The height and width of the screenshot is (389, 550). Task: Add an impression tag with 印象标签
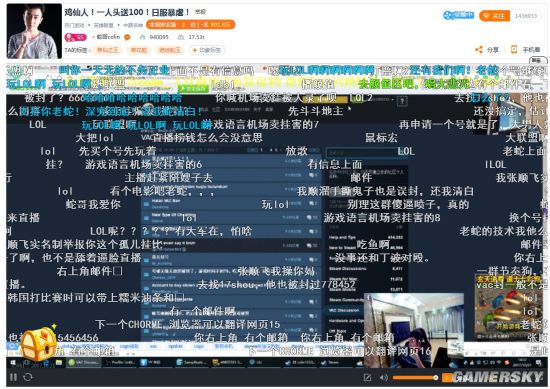[x=207, y=50]
